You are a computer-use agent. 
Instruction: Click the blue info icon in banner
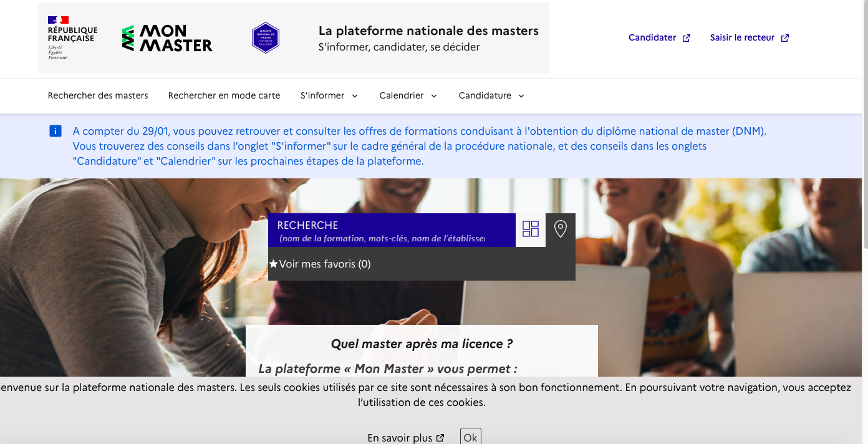(x=55, y=131)
